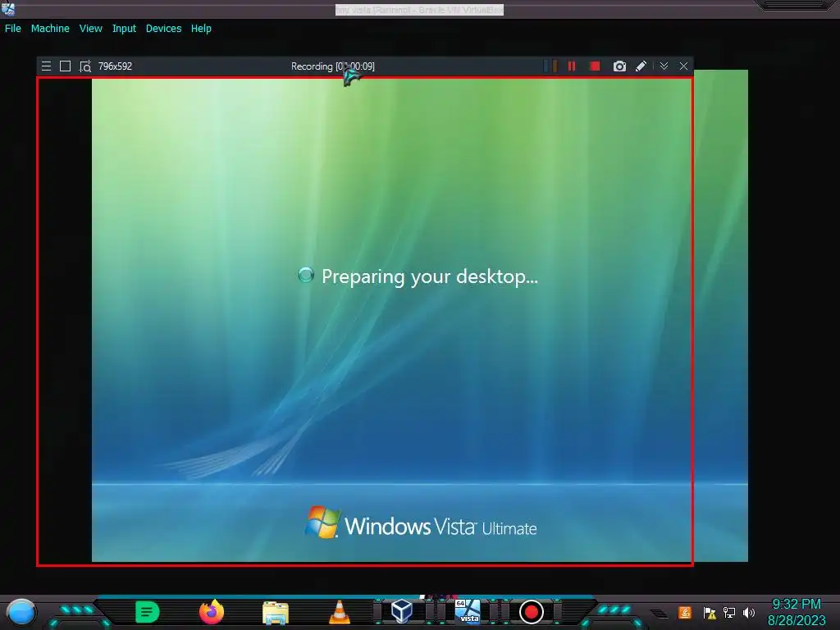840x630 pixels.
Task: Collapse the recorder toolbar with double chevron
Action: [664, 66]
